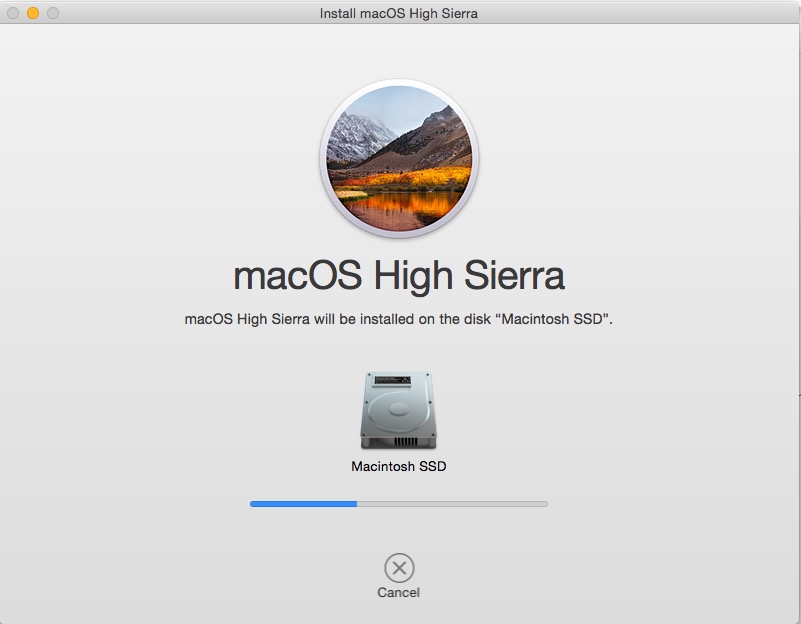Screen dimensions: 801x624
Task: Click the hard drive graphic above Macintosh SSD
Action: pos(400,410)
